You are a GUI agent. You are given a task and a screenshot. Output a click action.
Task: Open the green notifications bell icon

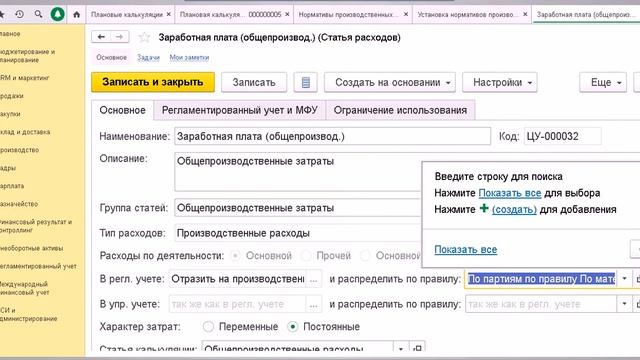[58, 14]
